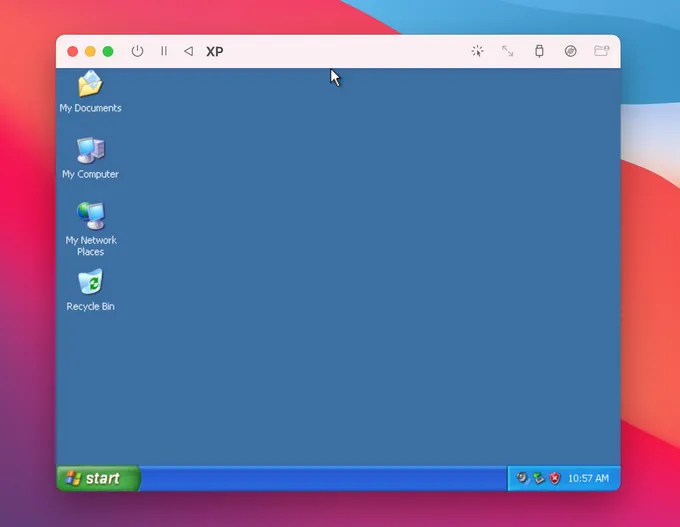Click the My Documents label text
Image resolution: width=680 pixels, height=527 pixels.
pyautogui.click(x=90, y=108)
